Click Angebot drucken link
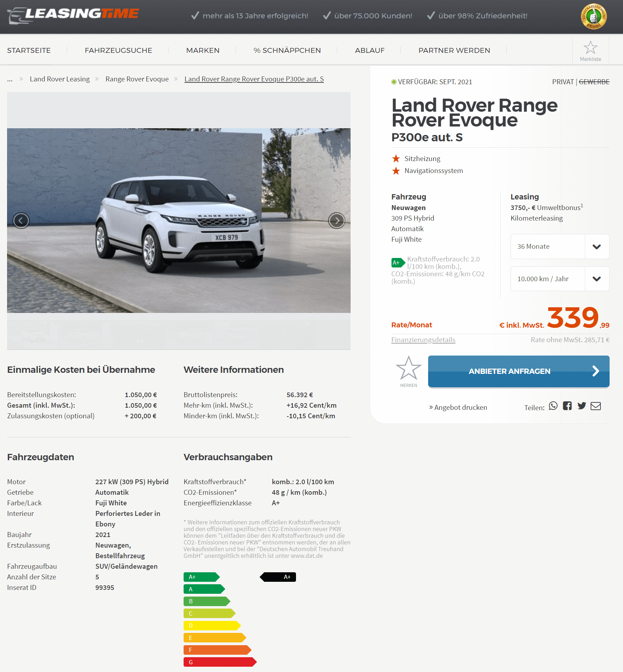Viewport: 623px width, 672px height. 458,407
